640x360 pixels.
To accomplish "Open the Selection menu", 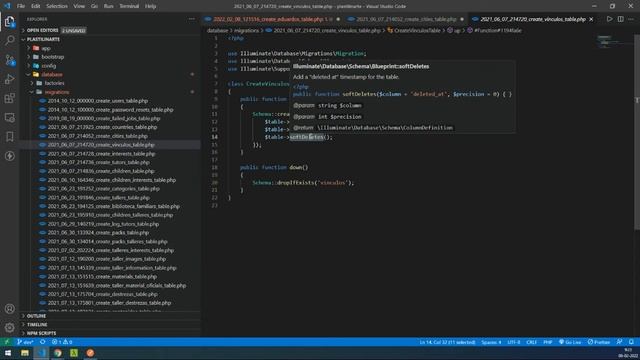I will coord(57,6).
